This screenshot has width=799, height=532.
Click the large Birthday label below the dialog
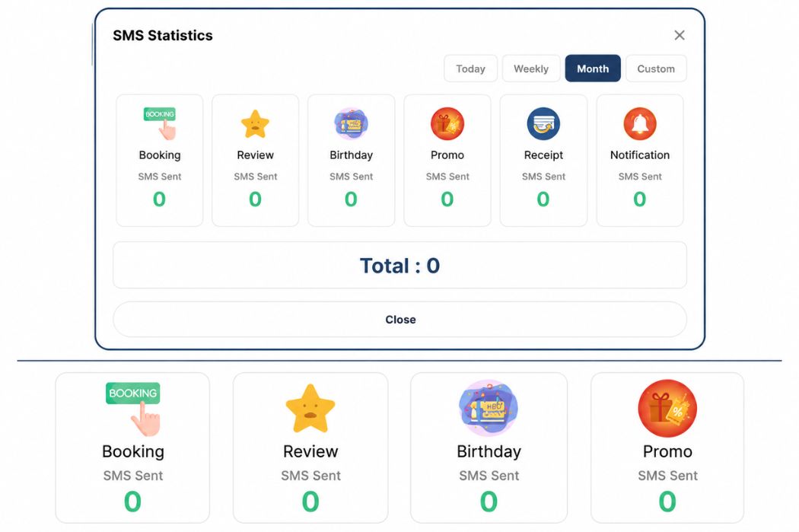489,451
